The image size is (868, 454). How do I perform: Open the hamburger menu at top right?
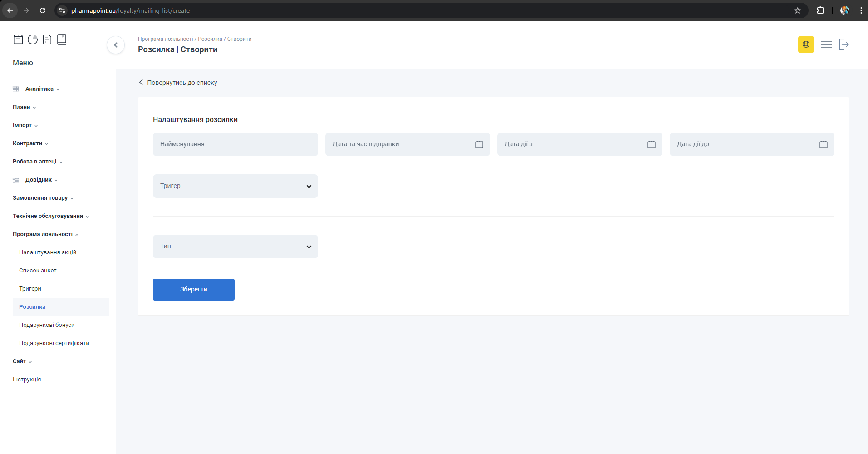826,44
